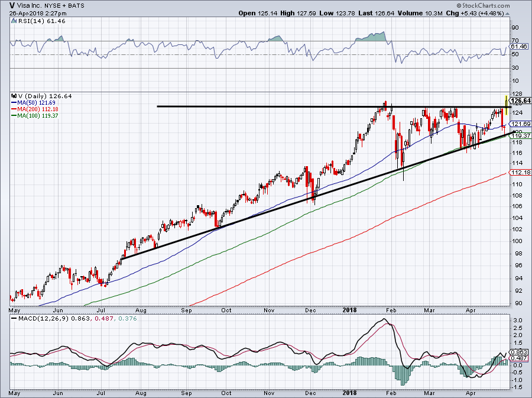
Task: Click the 100 price axis label
Action: click(517, 241)
